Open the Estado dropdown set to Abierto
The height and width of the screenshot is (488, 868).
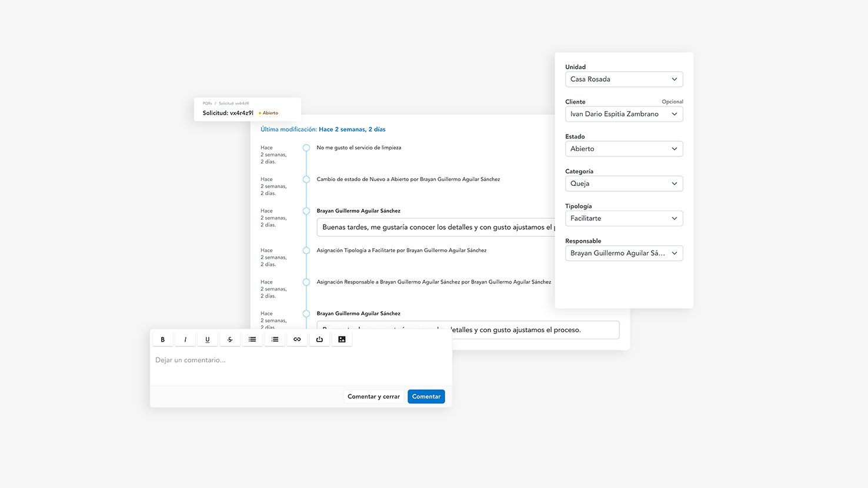[x=623, y=149]
